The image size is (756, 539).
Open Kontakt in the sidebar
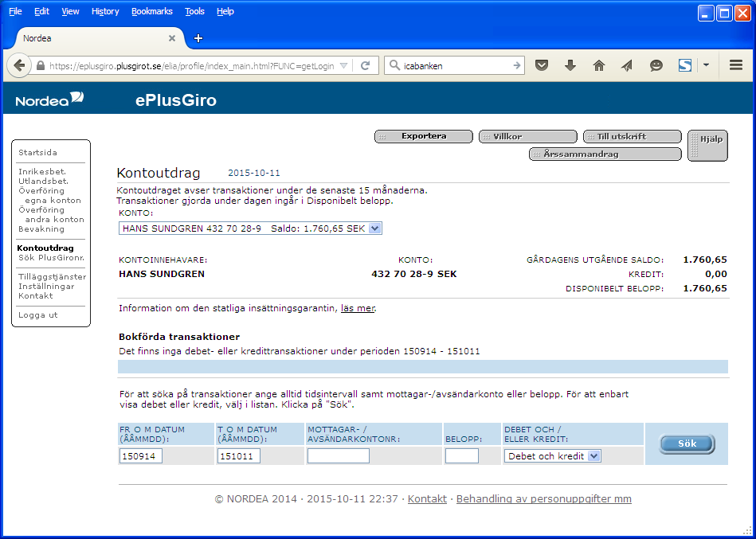click(36, 295)
